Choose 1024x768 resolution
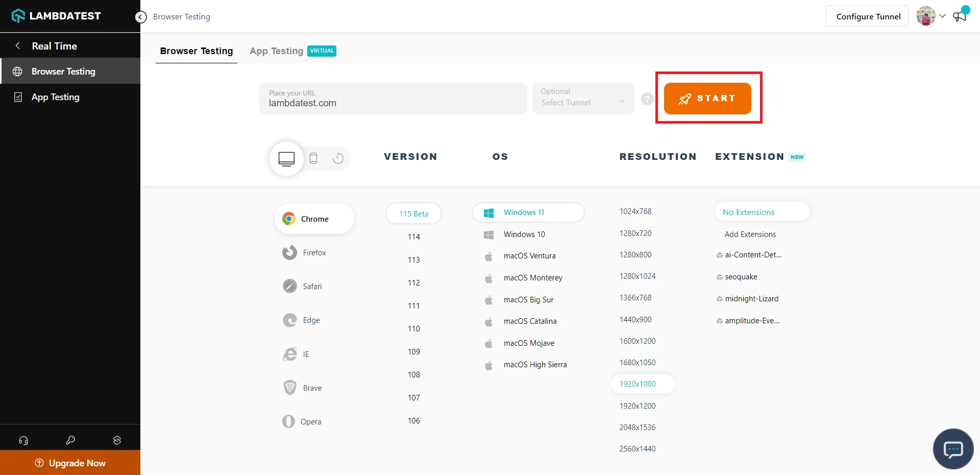Viewport: 980px width, 475px height. (635, 211)
